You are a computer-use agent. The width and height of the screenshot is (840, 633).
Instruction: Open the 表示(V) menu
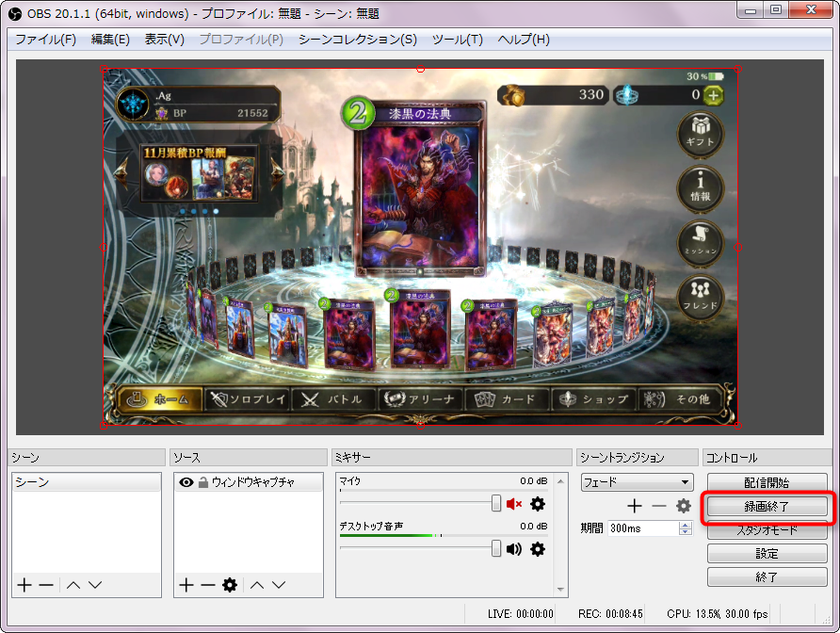[165, 40]
